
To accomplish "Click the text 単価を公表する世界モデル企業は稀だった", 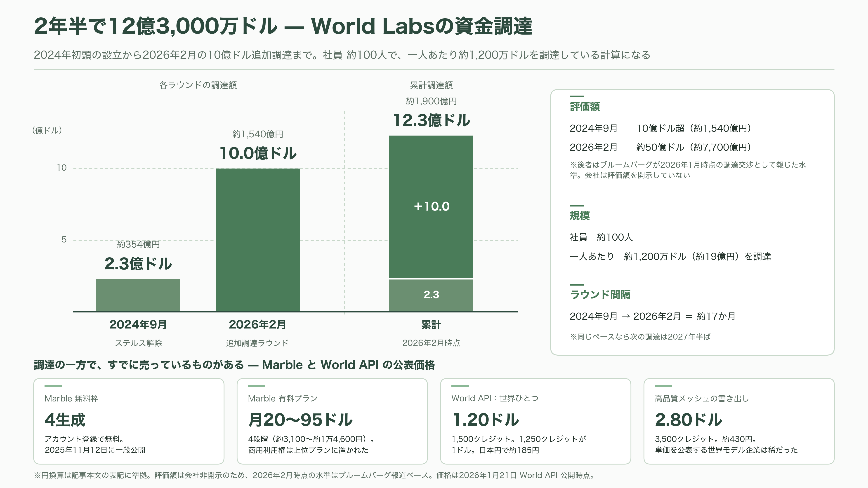I will (726, 450).
